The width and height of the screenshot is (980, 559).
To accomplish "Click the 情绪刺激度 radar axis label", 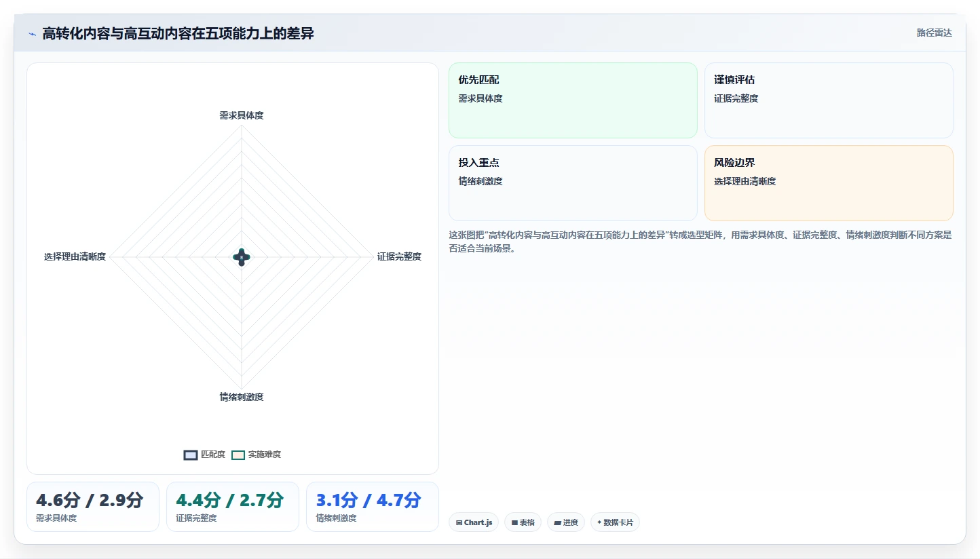I will pos(242,397).
